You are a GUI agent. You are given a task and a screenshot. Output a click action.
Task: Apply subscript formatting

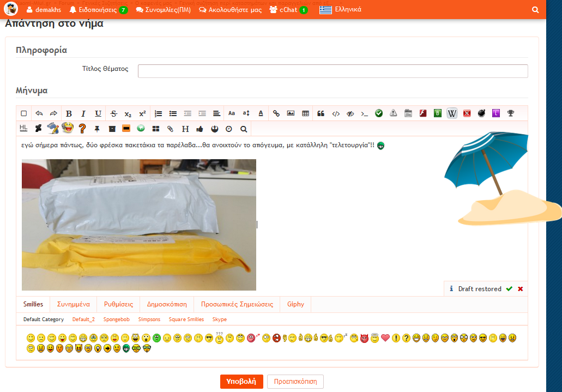click(128, 114)
